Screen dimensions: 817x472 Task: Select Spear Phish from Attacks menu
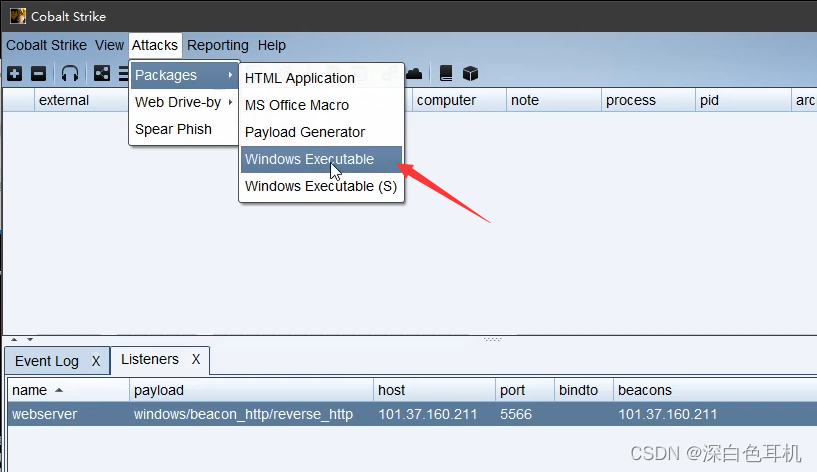184,129
